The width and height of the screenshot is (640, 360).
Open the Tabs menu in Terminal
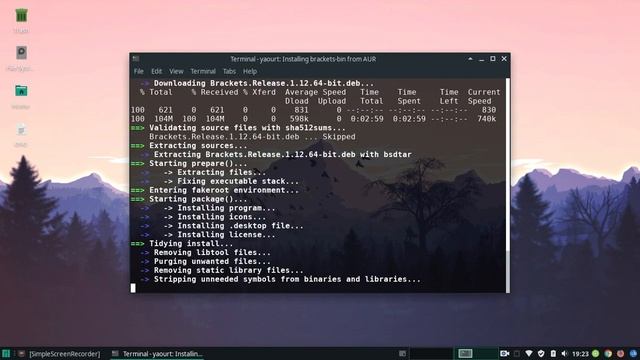pos(229,71)
